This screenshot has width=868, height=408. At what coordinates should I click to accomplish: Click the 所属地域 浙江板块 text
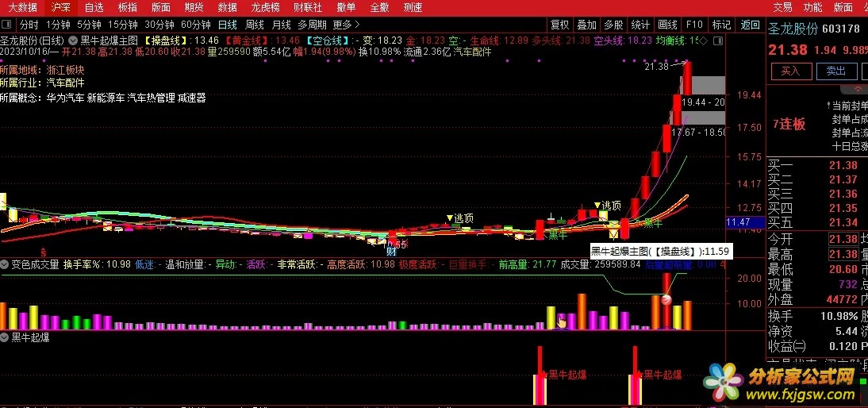[x=43, y=71]
